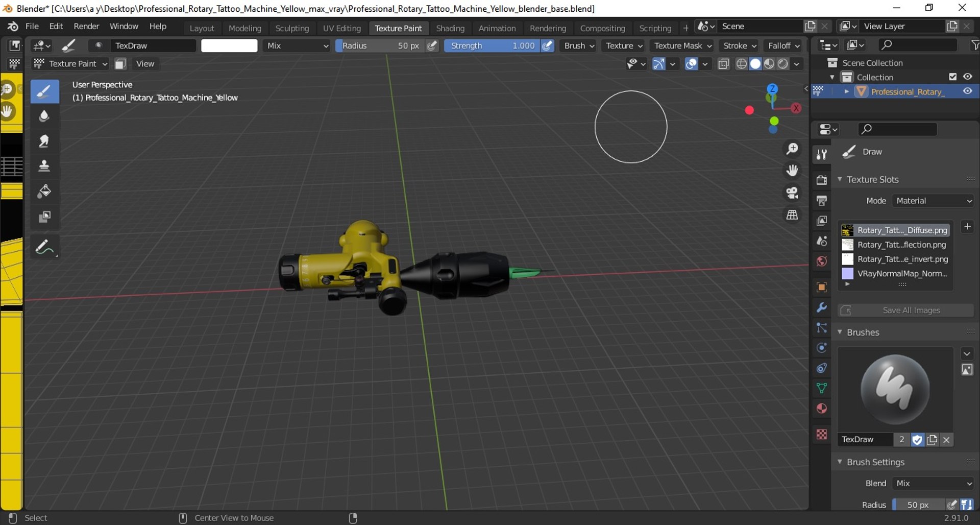Image resolution: width=980 pixels, height=525 pixels.
Task: Switch to the UV Editing workspace tab
Action: point(341,28)
